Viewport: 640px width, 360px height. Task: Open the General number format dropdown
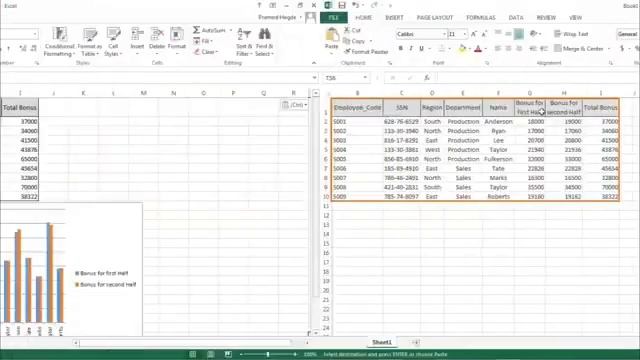click(627, 34)
